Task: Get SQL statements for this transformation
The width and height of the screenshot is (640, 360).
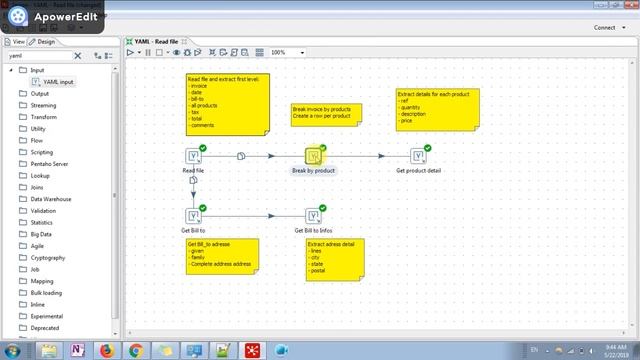Action: [234, 52]
